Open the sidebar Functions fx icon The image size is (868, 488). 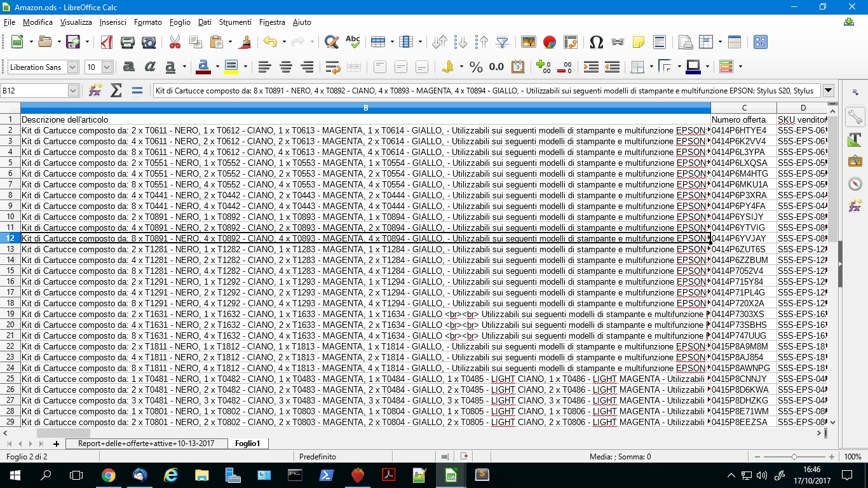855,206
